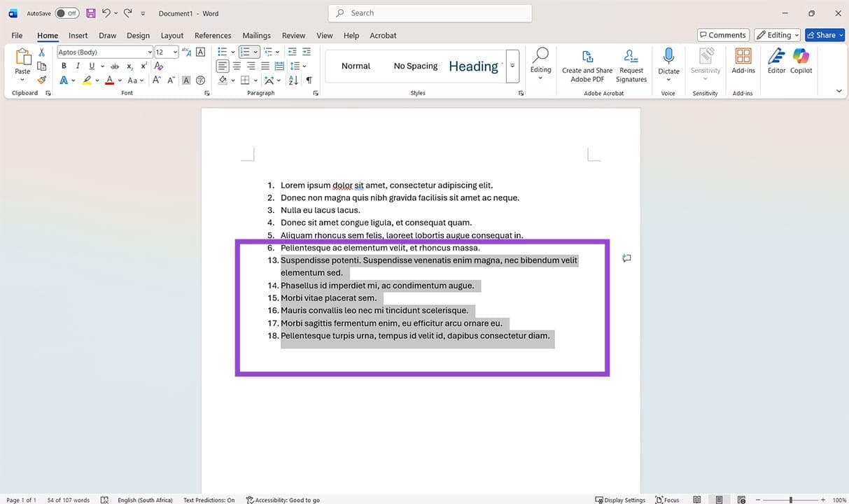
Task: Expand the text highlight color options
Action: point(96,80)
